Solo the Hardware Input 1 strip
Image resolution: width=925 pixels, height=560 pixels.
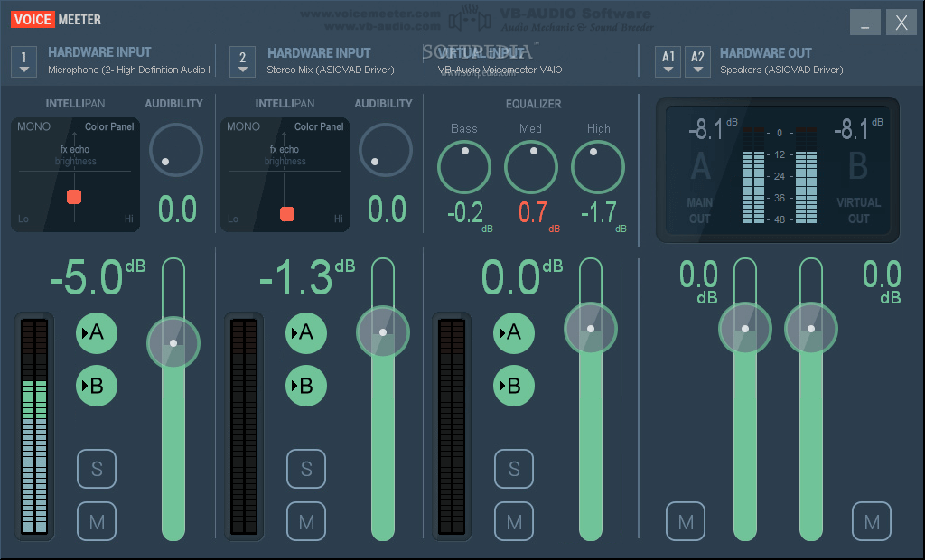97,469
